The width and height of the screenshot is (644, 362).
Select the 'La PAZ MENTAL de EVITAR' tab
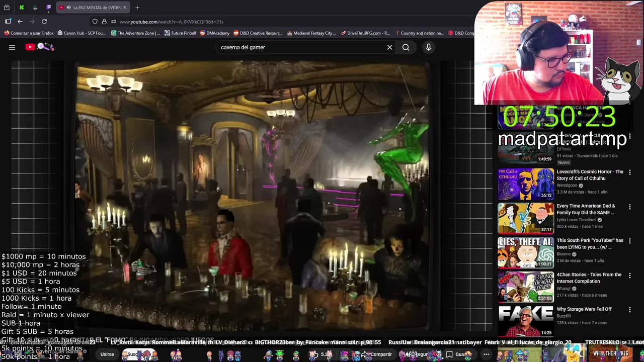click(93, 8)
